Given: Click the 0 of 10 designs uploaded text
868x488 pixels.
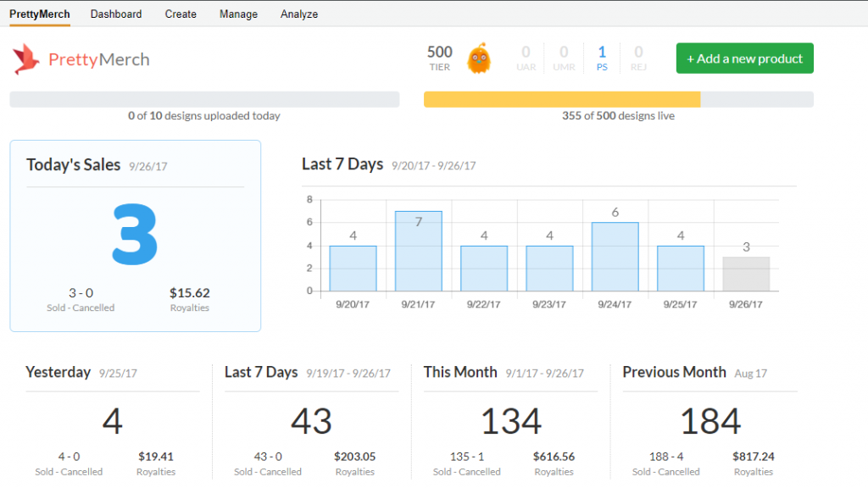Looking at the screenshot, I should point(204,115).
